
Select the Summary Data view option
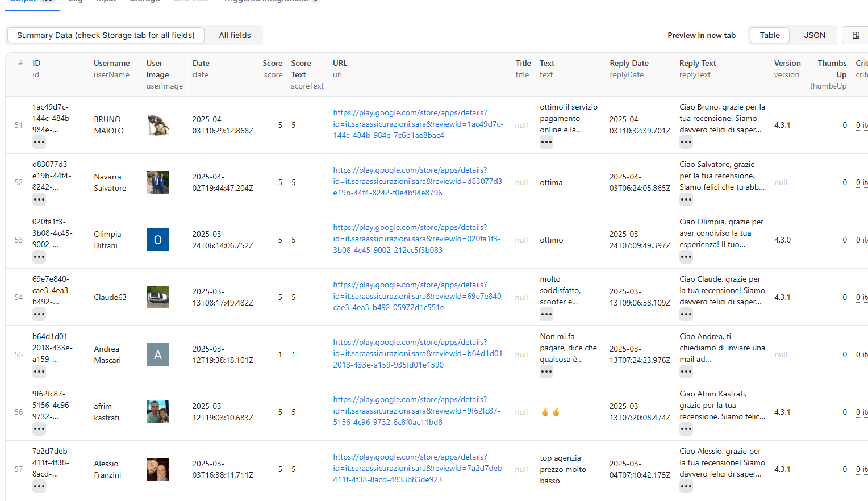[x=106, y=35]
